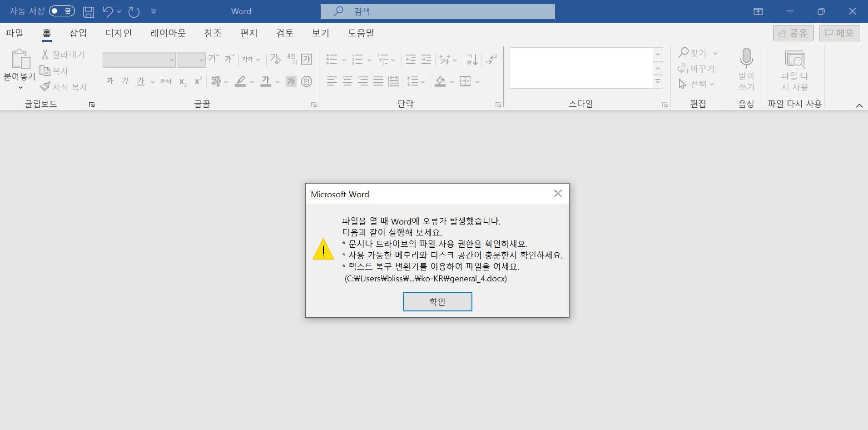Click the line spacing icon

click(x=413, y=81)
